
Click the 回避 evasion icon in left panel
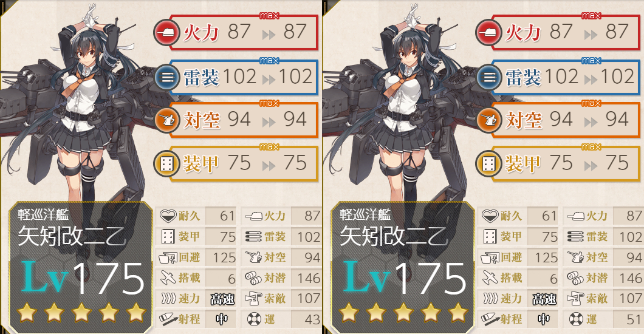[x=168, y=257]
